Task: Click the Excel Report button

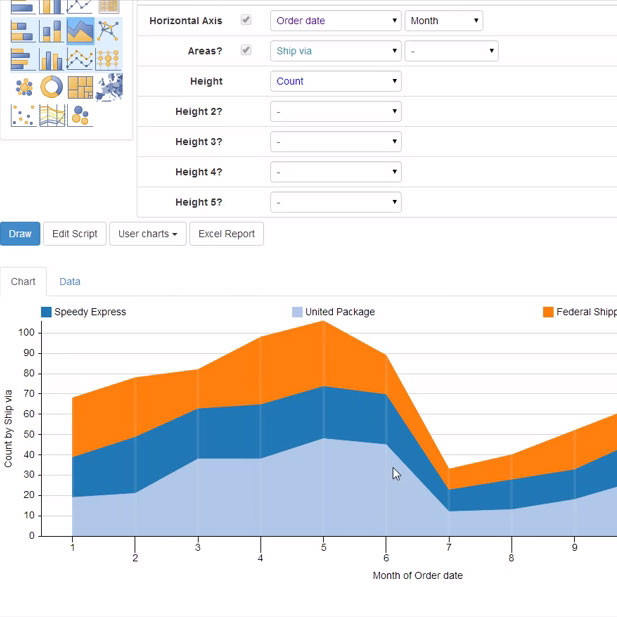Action: click(x=226, y=234)
